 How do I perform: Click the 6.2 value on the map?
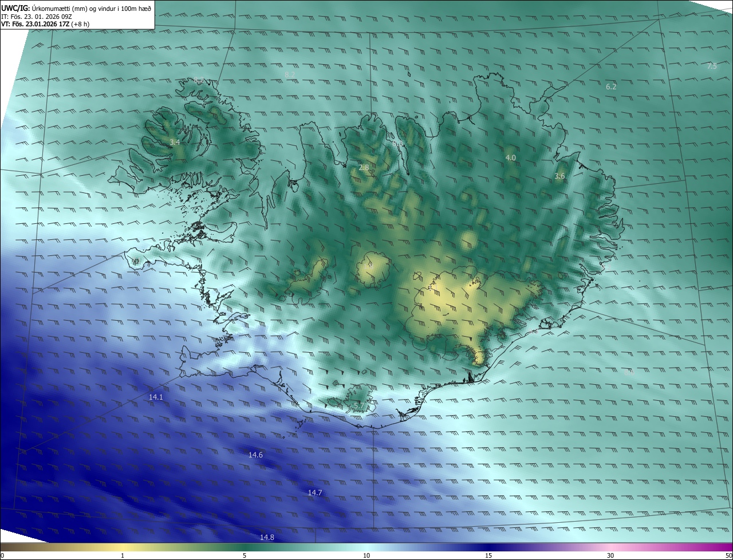(x=611, y=86)
